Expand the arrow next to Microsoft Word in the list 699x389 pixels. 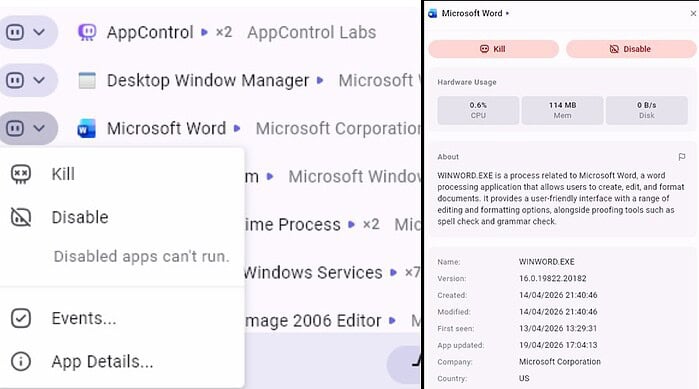[237, 129]
